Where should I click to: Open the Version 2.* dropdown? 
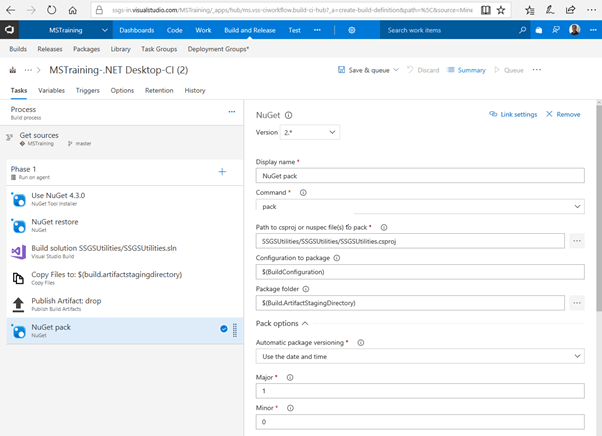[310, 132]
